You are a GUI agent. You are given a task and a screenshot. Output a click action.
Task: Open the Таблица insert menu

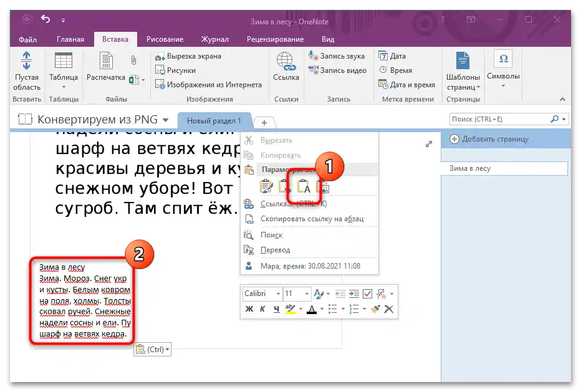[64, 71]
